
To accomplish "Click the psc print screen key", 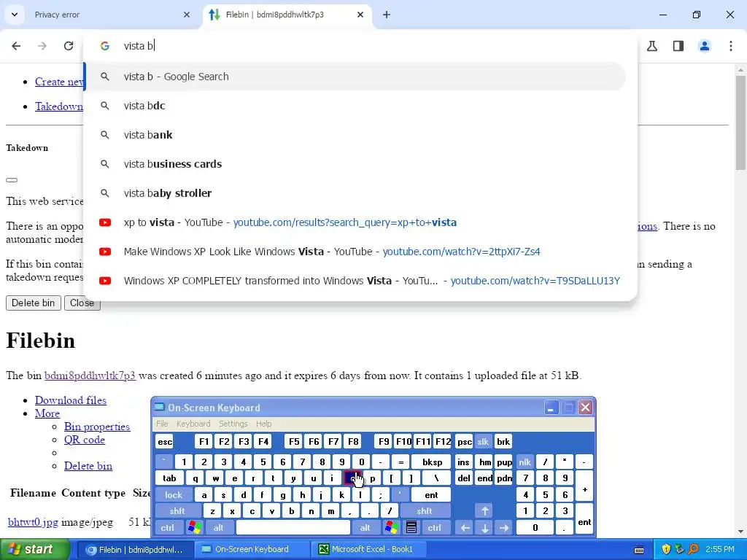I will tap(464, 442).
